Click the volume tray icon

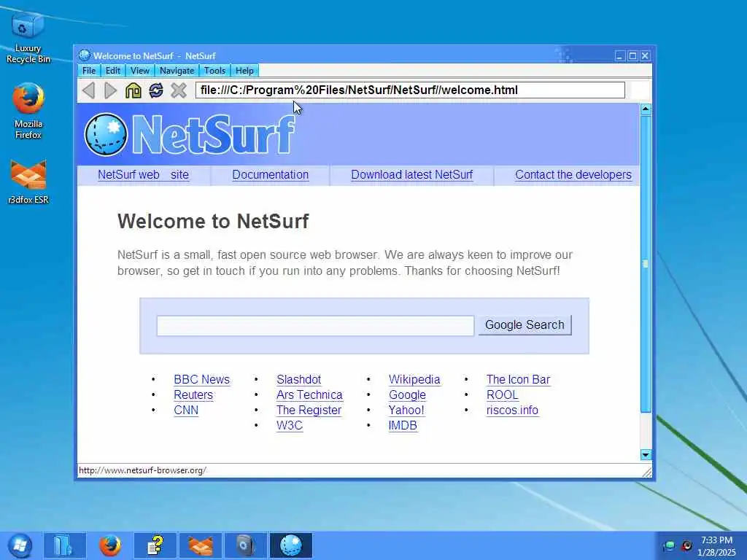click(686, 545)
